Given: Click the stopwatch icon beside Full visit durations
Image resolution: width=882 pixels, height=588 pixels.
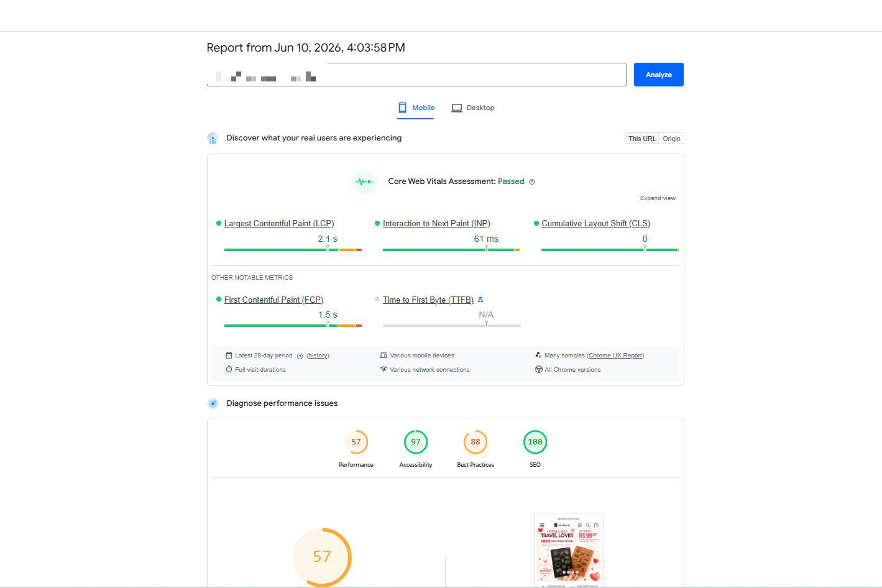Looking at the screenshot, I should coord(229,369).
